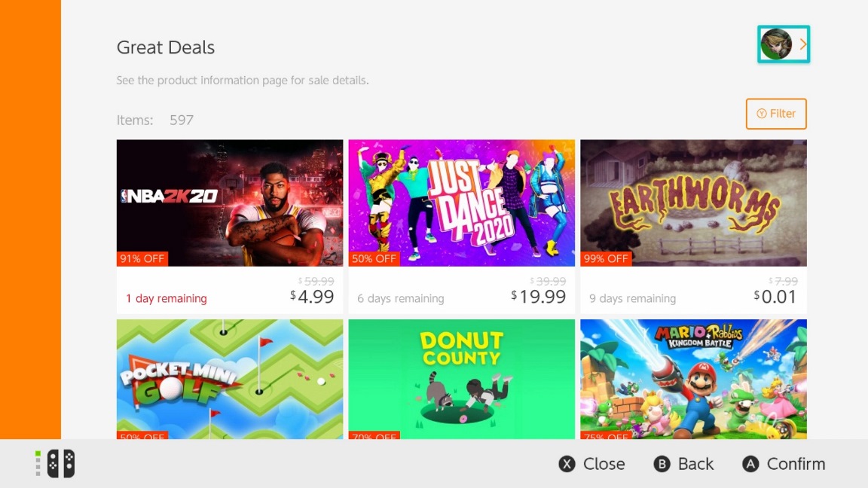This screenshot has width=868, height=488.
Task: Click the B button icon for Back
Action: (662, 464)
